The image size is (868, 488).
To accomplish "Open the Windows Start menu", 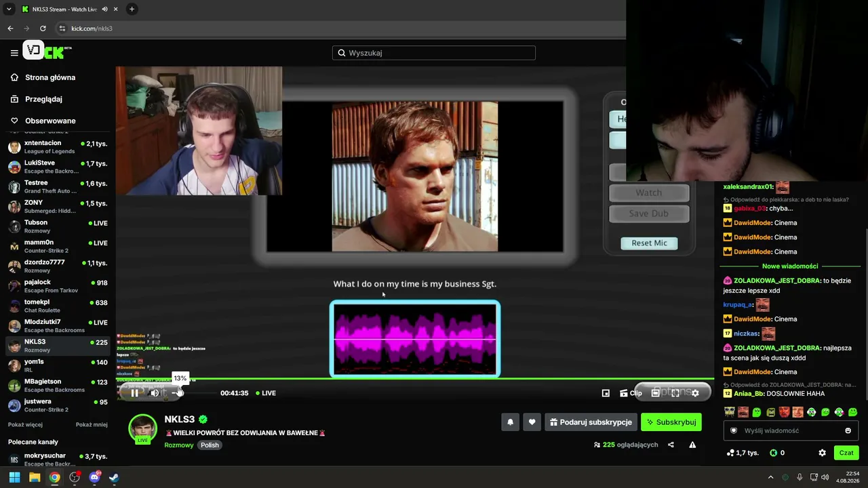I will click(x=14, y=477).
